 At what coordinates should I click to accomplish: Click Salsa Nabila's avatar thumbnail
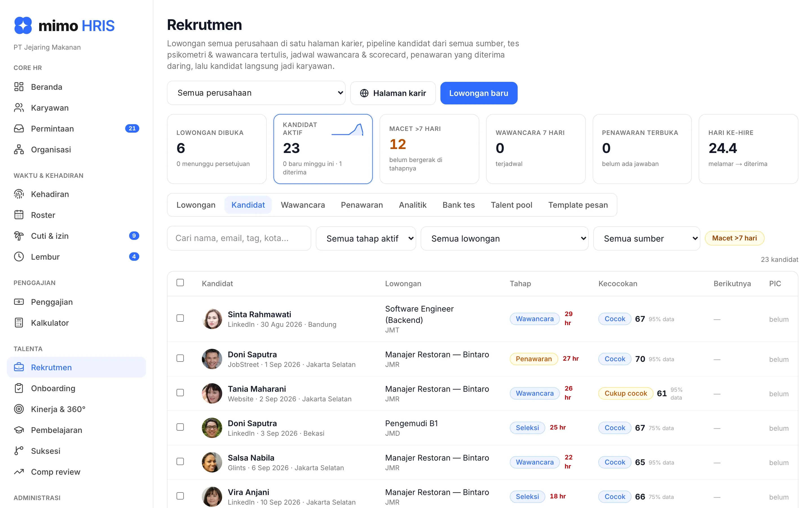(x=212, y=462)
